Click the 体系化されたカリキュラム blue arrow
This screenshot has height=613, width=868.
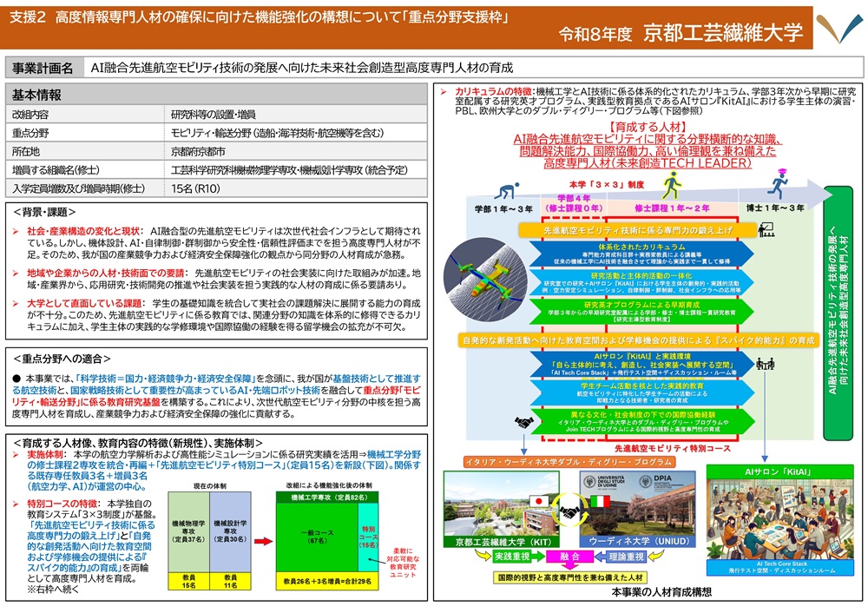641,254
